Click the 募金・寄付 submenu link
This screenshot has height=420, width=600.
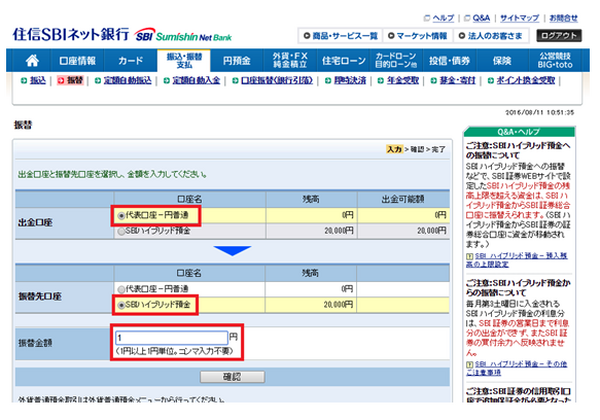(457, 80)
